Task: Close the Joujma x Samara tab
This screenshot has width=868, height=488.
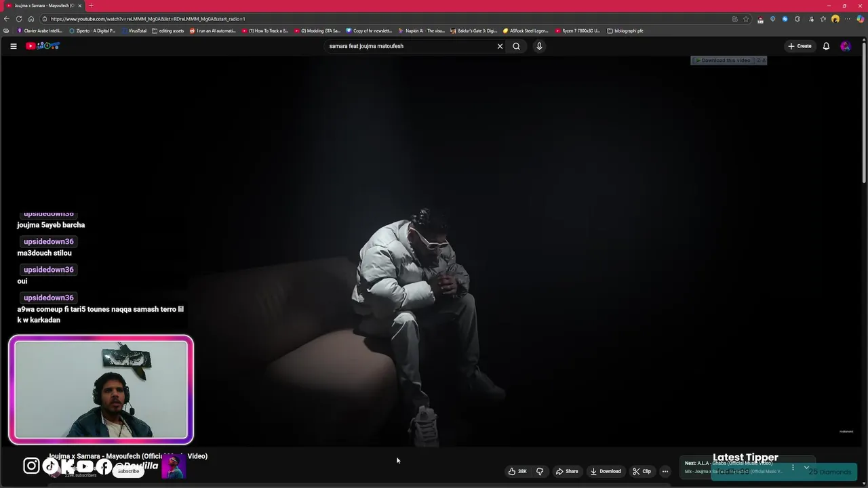Action: [79, 5]
